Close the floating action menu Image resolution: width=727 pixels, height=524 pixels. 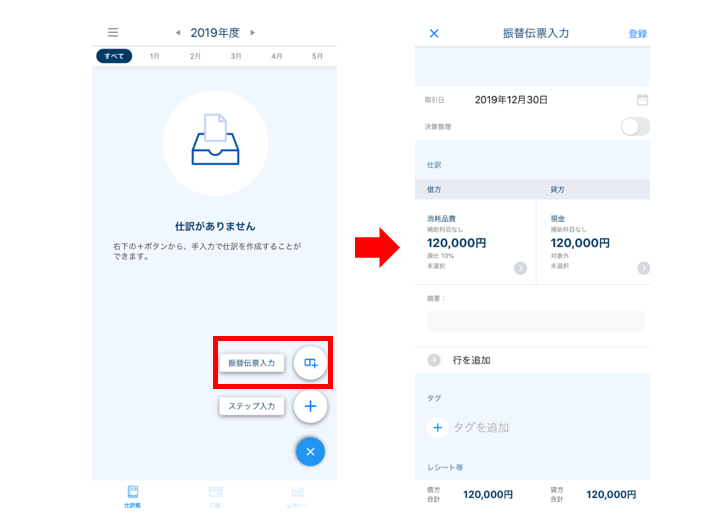[310, 452]
